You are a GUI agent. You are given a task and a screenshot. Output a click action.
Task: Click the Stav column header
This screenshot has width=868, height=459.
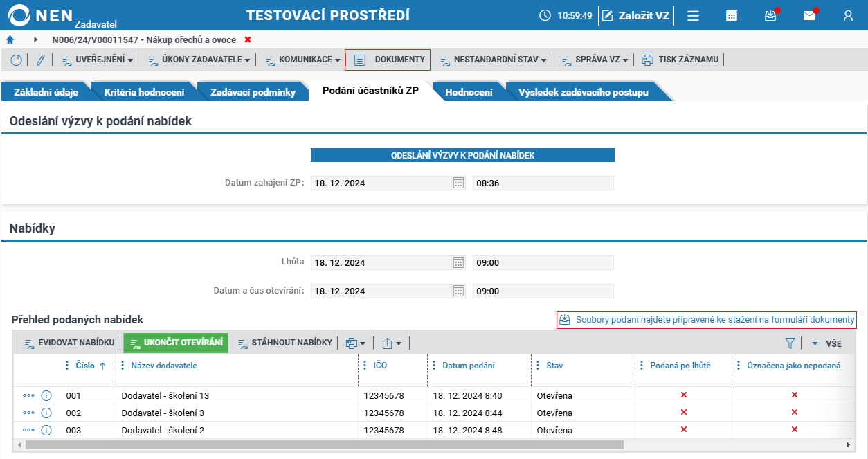click(554, 366)
